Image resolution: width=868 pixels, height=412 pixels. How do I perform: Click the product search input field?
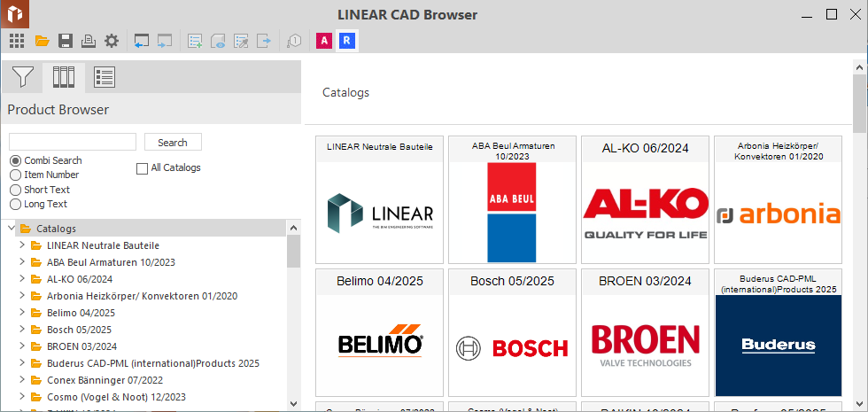click(73, 142)
